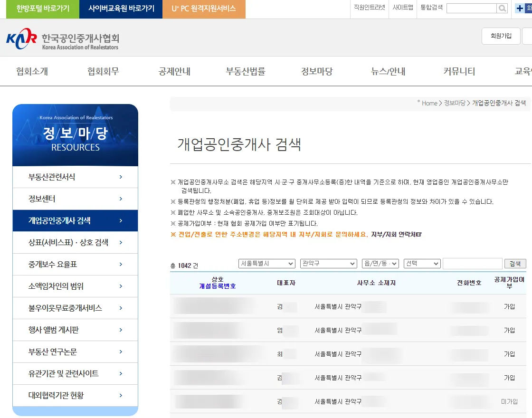Click the 사무소 소재지 column header
The width and height of the screenshot is (532, 418).
[x=376, y=283]
